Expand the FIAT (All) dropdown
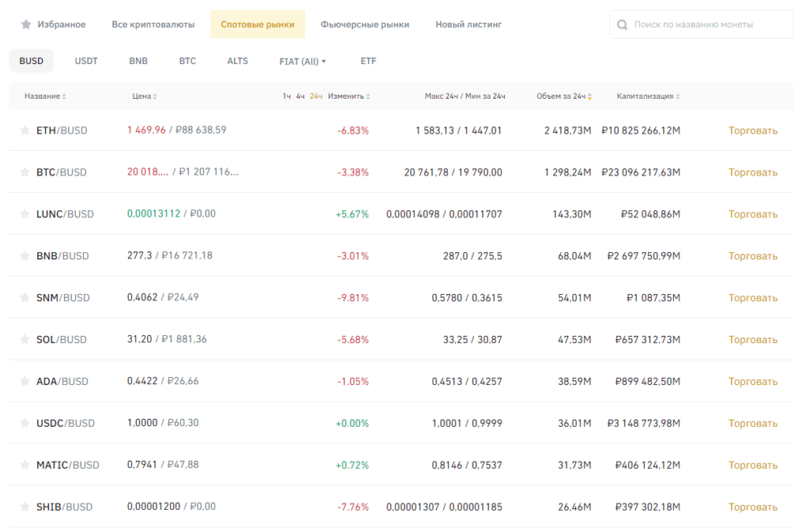Viewport: 810px width, 532px height. pyautogui.click(x=302, y=61)
